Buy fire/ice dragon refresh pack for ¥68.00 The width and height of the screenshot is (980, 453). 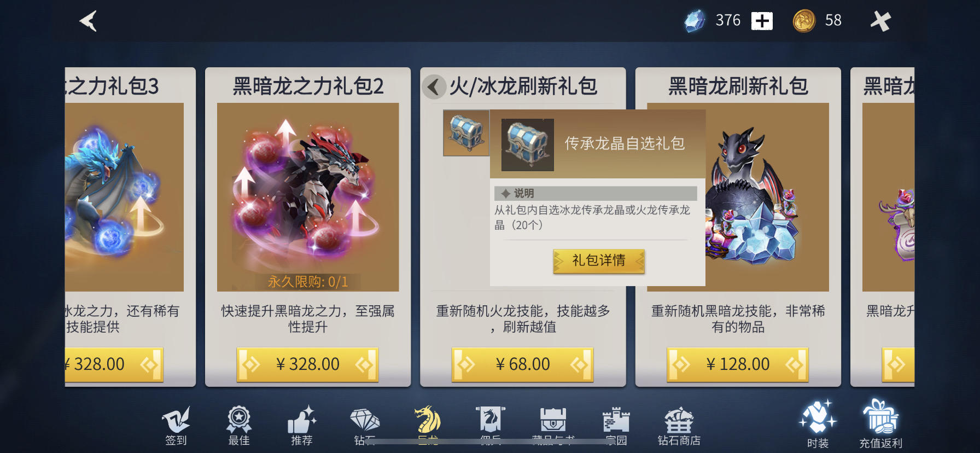pos(522,364)
